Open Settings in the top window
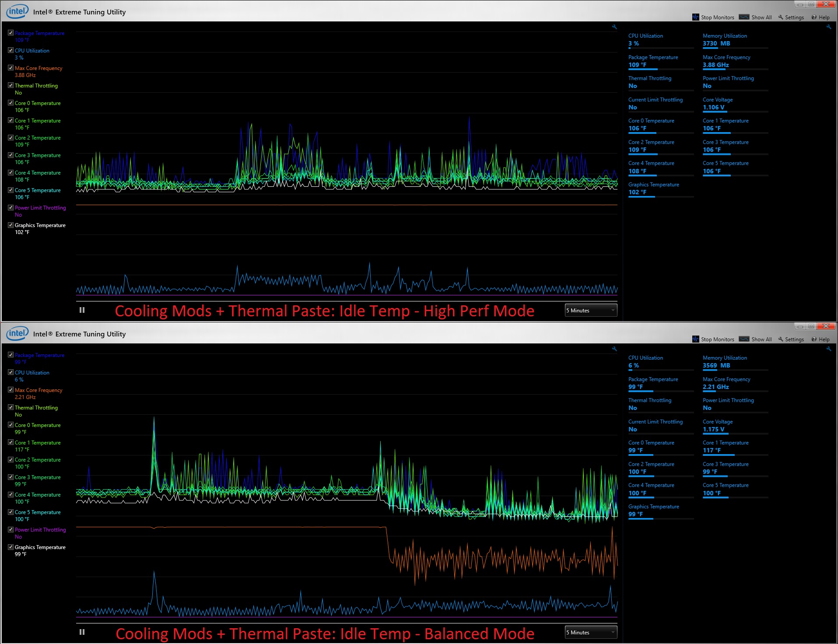838x644 pixels. click(x=791, y=17)
